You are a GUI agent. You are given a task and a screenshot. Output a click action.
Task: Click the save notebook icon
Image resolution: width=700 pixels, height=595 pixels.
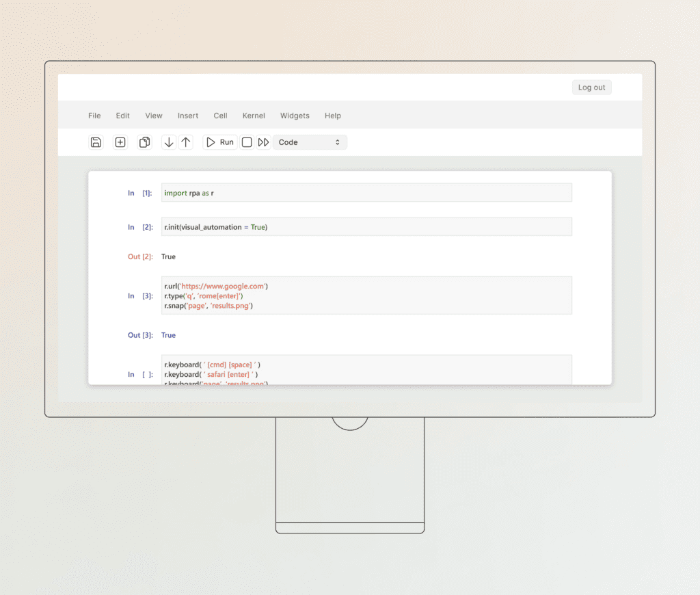coord(96,142)
